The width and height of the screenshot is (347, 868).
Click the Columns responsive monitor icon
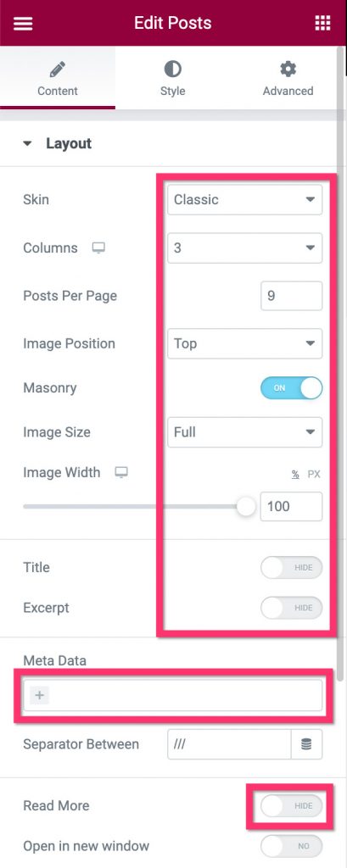(98, 248)
